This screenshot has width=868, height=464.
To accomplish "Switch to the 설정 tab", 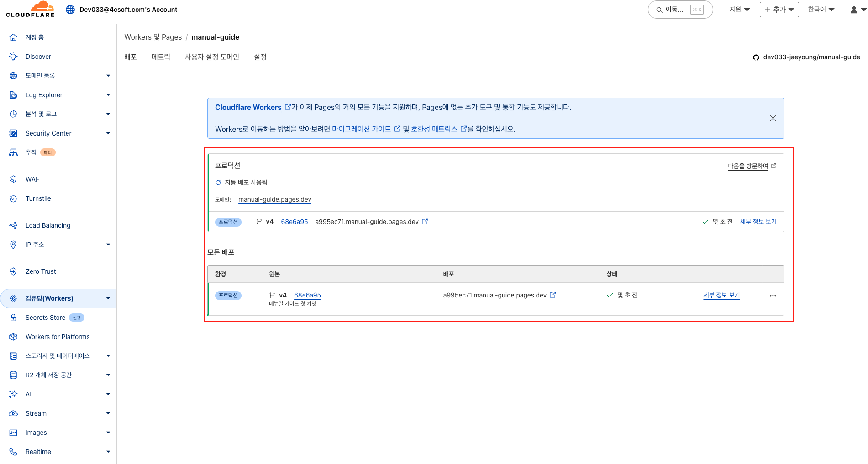I will (260, 57).
